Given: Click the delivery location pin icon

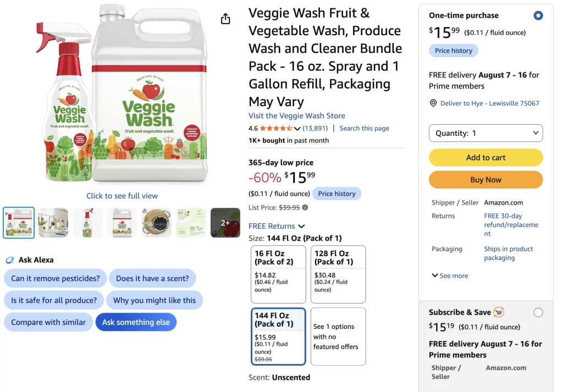Looking at the screenshot, I should tap(433, 103).
